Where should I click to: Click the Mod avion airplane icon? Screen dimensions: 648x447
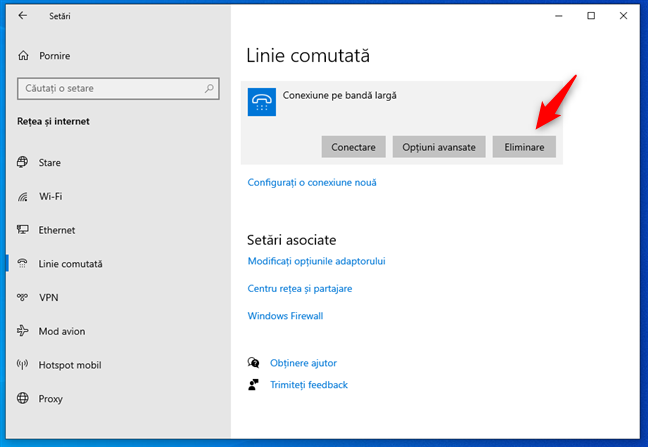click(23, 331)
